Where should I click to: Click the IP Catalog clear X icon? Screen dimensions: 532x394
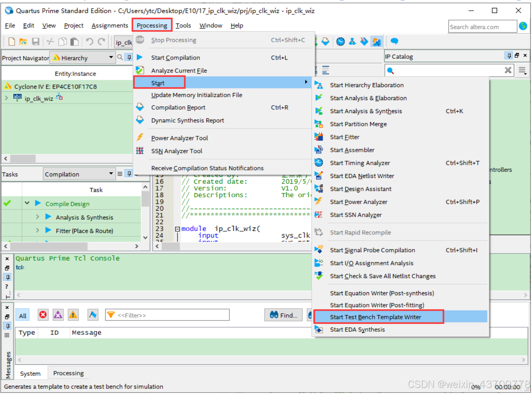(x=508, y=70)
